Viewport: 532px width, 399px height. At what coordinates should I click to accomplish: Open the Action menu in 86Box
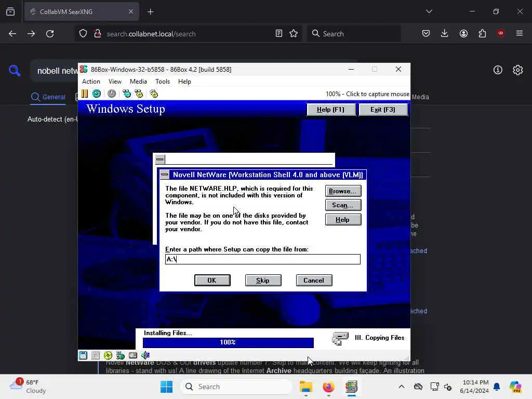point(91,82)
